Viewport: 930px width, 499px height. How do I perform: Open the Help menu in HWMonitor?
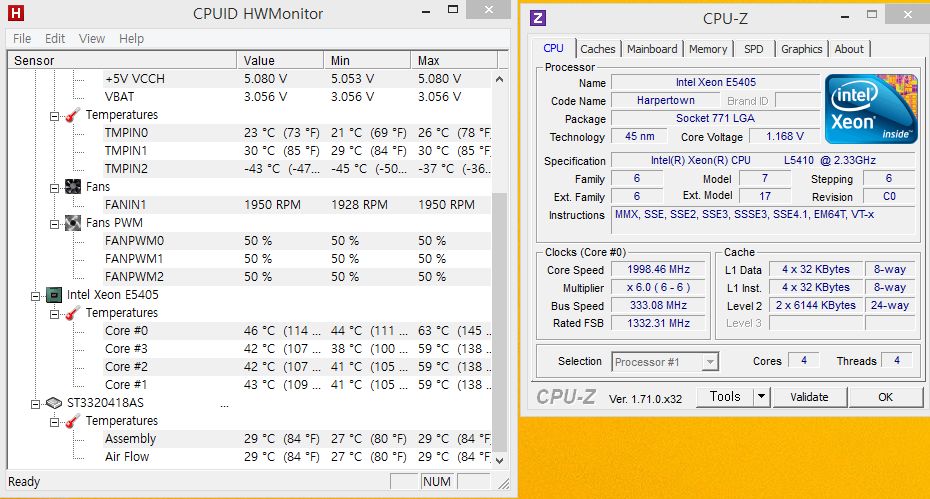click(131, 39)
